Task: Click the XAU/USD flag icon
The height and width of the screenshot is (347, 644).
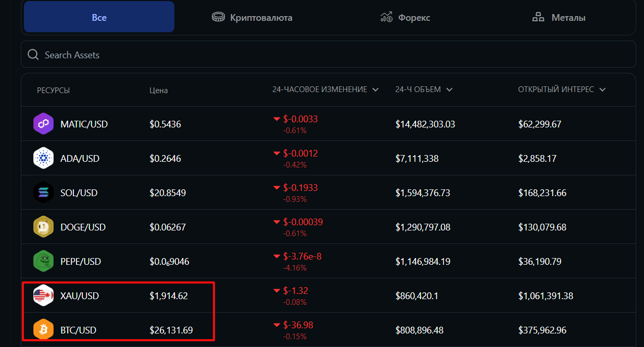Action: [x=43, y=295]
